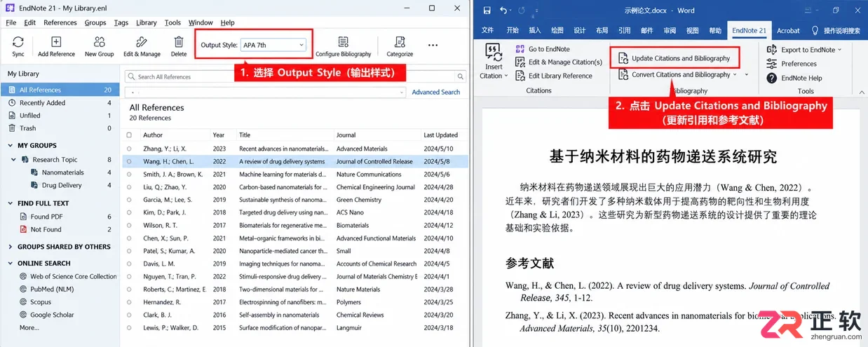
Task: Collapse the ONLINE SEARCH section
Action: 11,264
